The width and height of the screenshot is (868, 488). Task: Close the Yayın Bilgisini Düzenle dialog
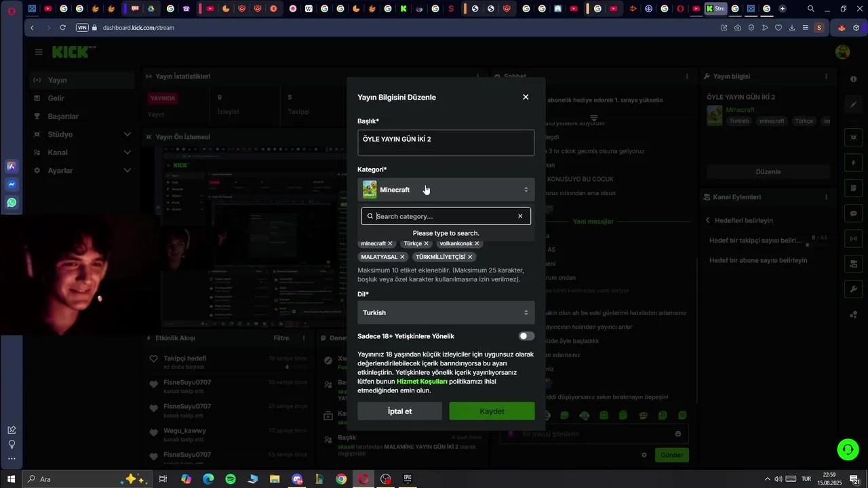click(x=526, y=97)
